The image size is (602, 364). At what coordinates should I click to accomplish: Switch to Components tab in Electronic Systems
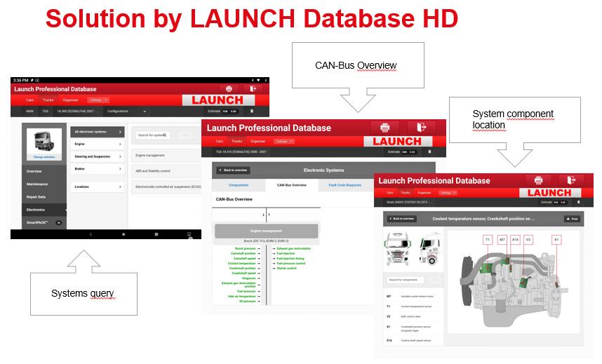point(239,185)
